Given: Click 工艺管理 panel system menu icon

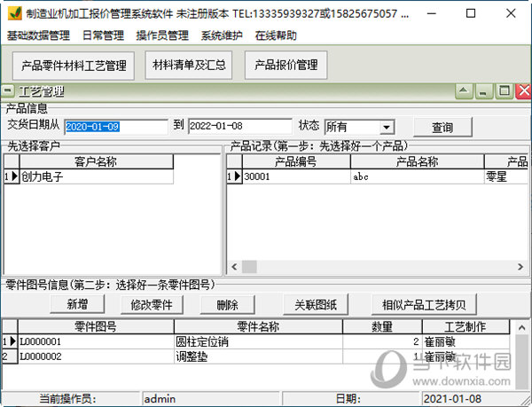Looking at the screenshot, I should coord(7,91).
